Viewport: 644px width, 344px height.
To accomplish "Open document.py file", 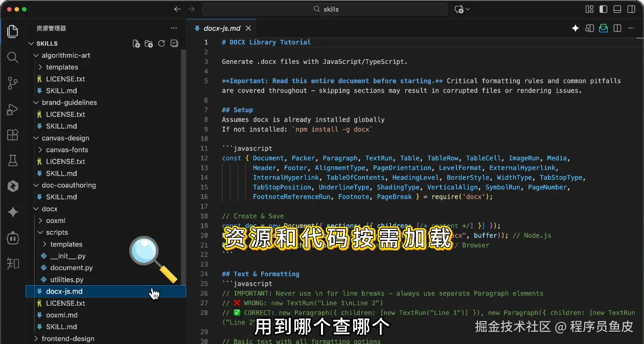I will (x=72, y=267).
